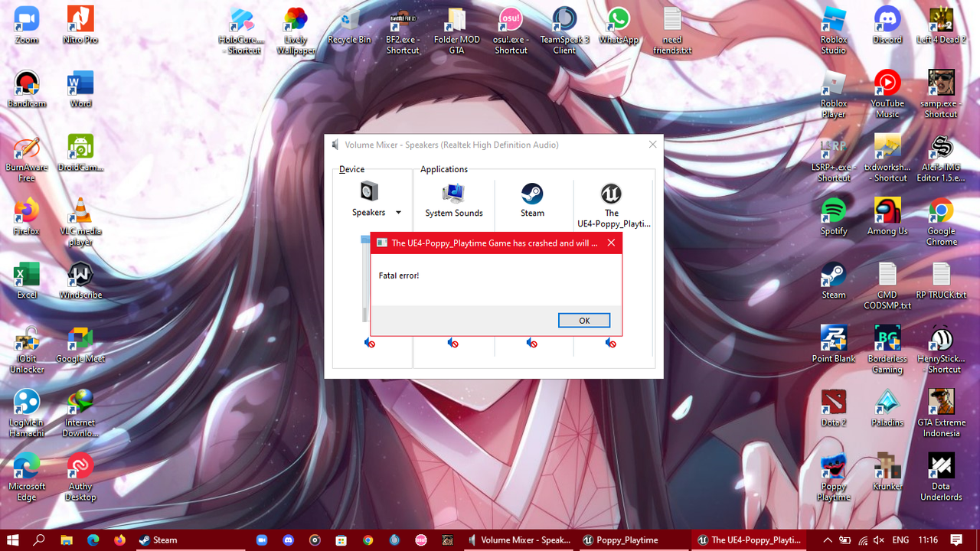Open the ENG language switcher
Screen dimensions: 980x551
point(901,540)
